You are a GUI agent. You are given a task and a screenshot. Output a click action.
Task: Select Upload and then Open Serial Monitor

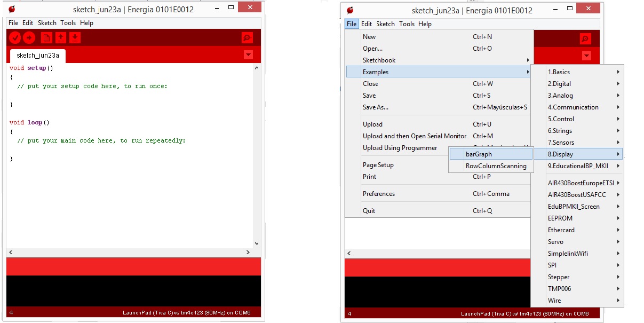(x=439, y=136)
